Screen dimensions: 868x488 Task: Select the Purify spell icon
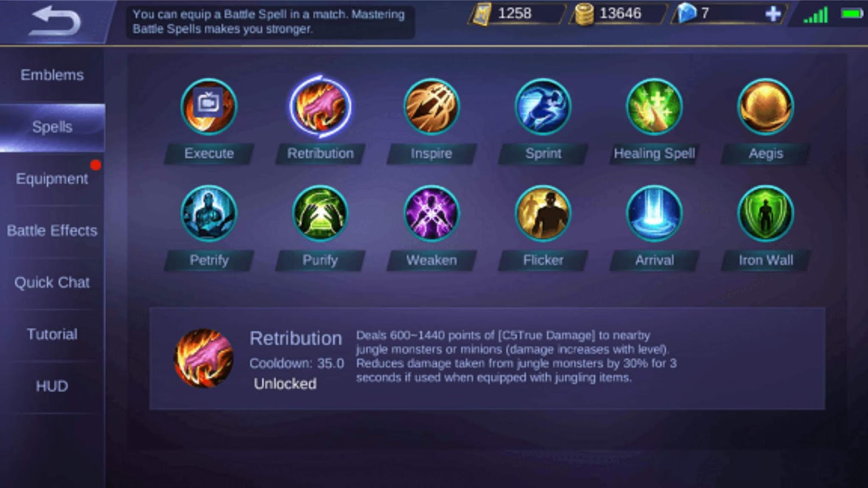pos(320,214)
